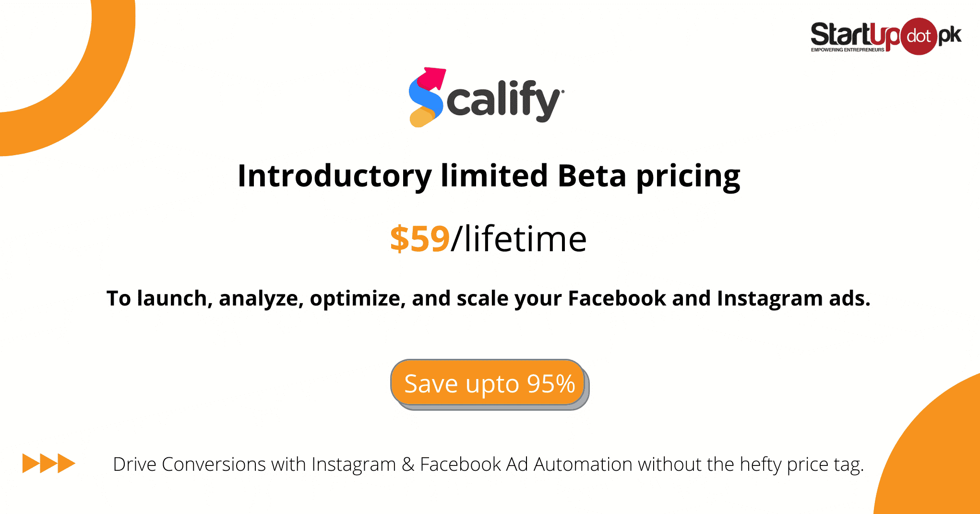The width and height of the screenshot is (980, 514).
Task: Click Introductory limited Beta pricing heading
Action: tap(489, 176)
